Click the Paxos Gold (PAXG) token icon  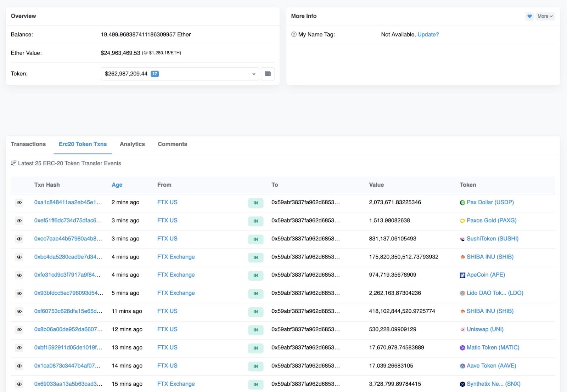point(462,221)
